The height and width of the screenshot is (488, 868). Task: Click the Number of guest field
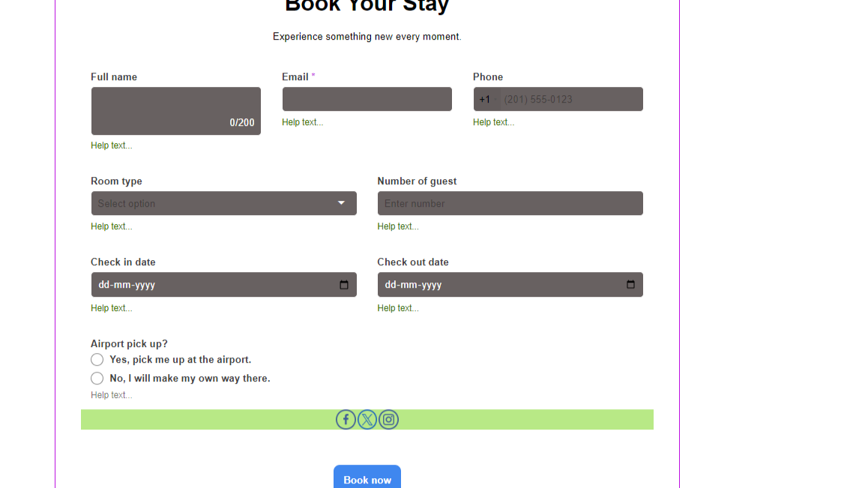pyautogui.click(x=510, y=203)
